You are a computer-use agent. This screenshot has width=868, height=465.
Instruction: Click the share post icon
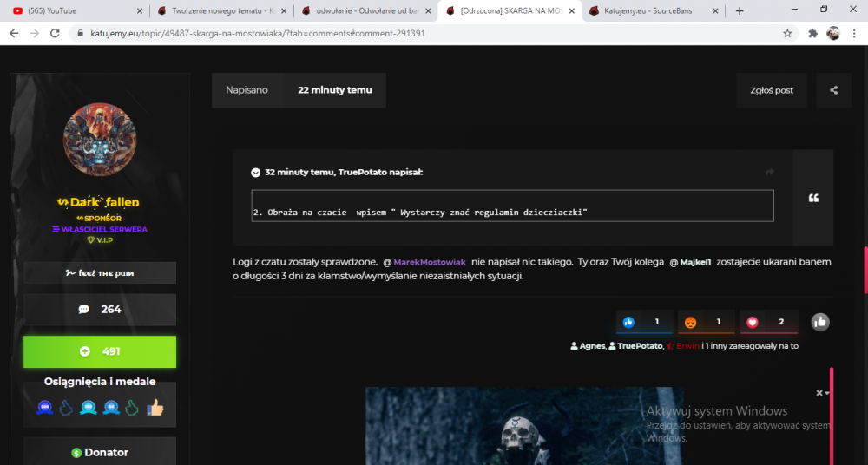click(x=833, y=90)
